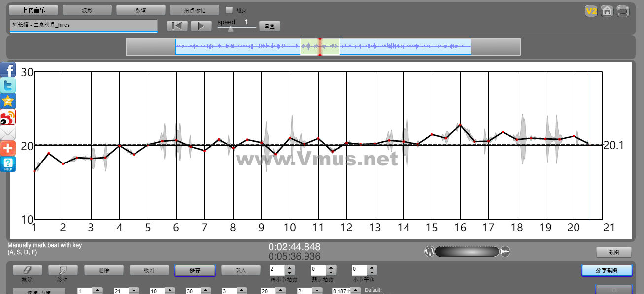Toggle the 翻页 page-flip checkbox
This screenshot has height=294, width=644.
coord(229,10)
